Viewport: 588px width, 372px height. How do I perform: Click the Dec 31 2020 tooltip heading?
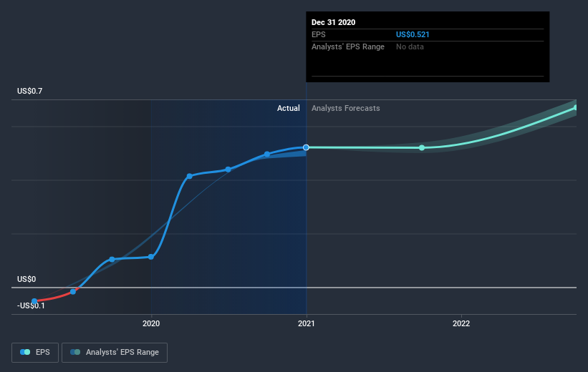pos(333,22)
